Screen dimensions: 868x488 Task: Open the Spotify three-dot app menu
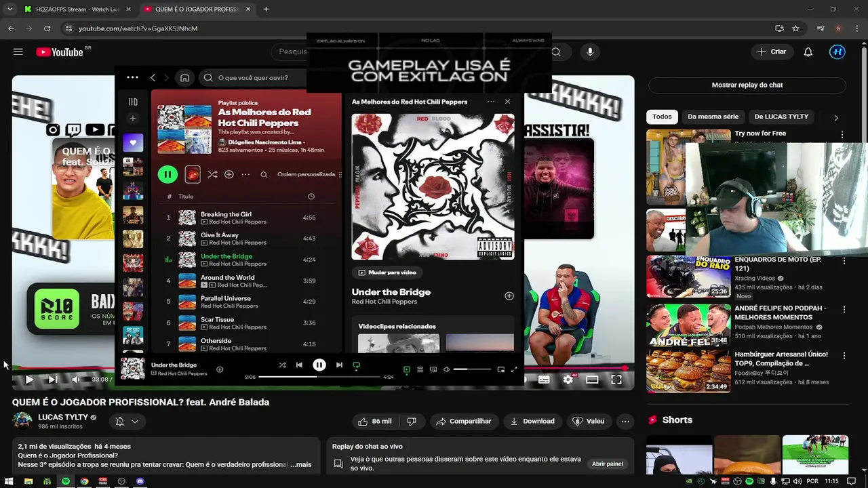132,77
